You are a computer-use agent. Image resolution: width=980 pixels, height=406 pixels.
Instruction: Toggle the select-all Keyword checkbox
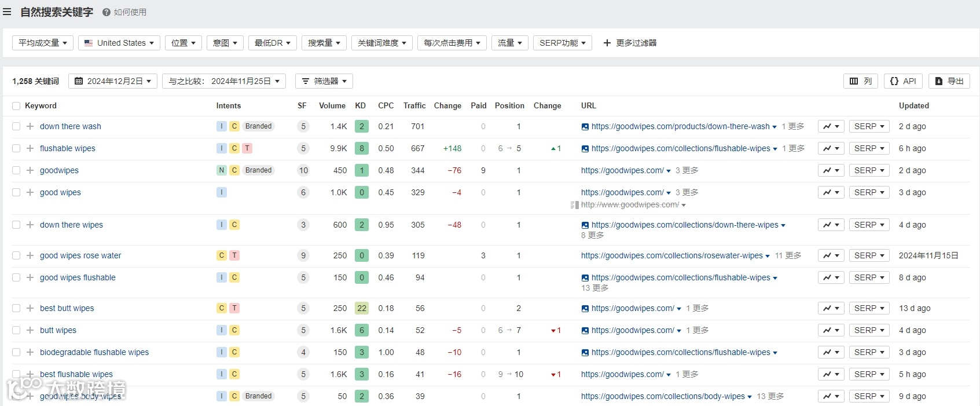click(16, 106)
